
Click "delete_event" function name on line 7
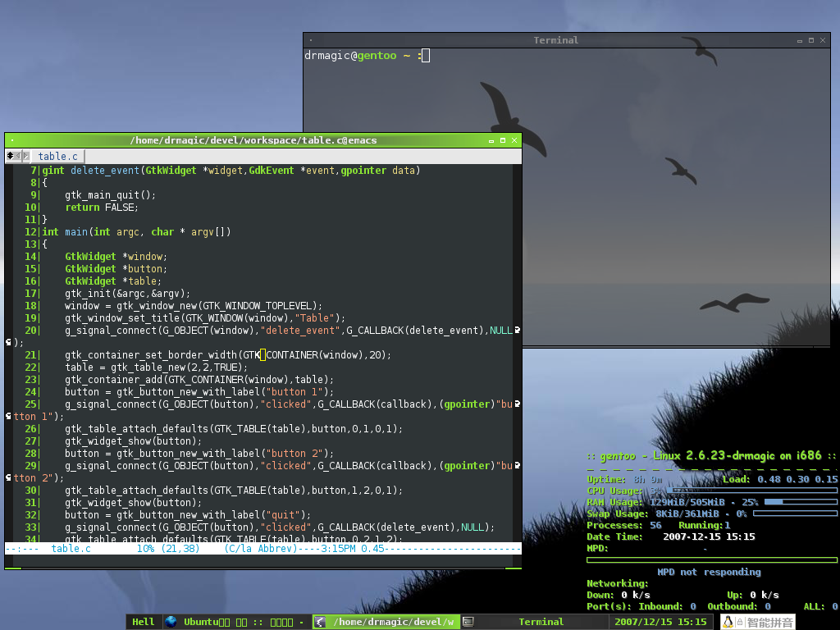[104, 171]
